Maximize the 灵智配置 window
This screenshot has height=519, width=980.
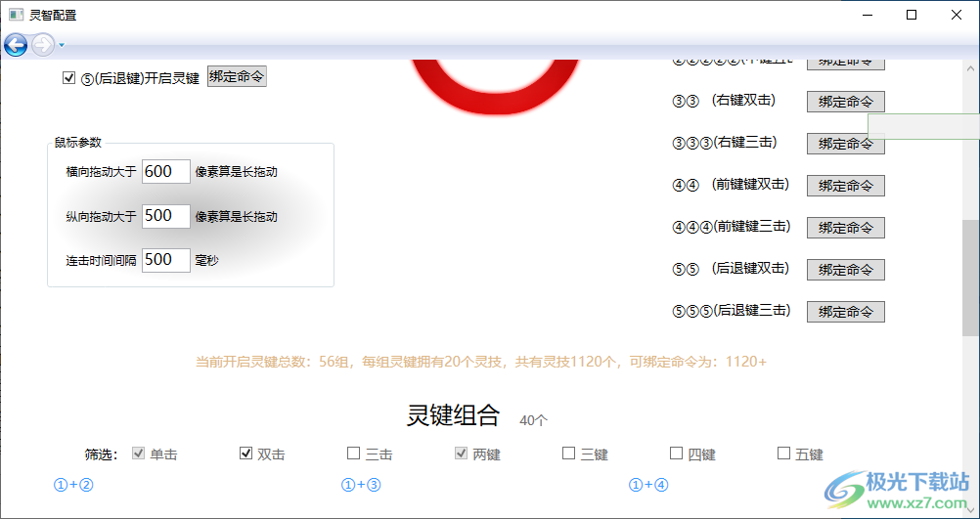(912, 15)
